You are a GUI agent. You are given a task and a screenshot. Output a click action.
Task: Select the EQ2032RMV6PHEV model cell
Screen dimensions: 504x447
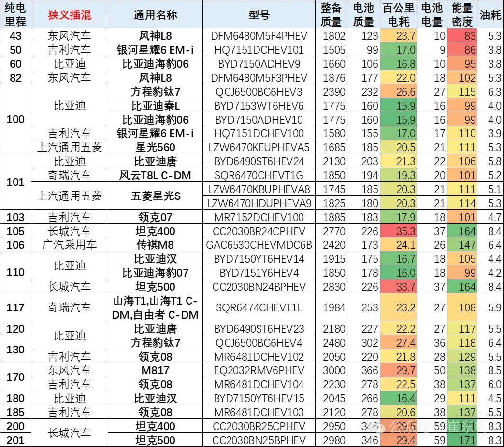(259, 370)
